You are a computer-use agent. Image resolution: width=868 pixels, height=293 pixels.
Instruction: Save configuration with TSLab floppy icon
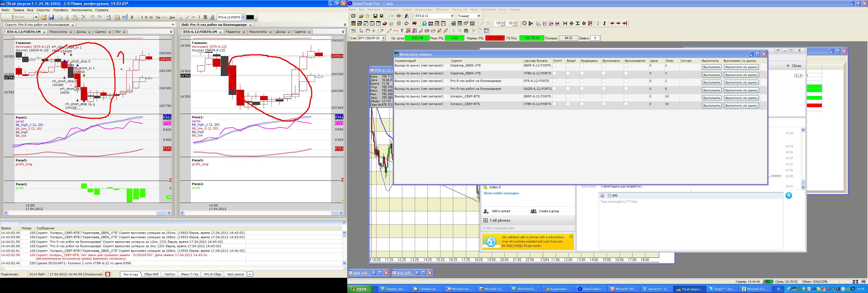coord(51,17)
